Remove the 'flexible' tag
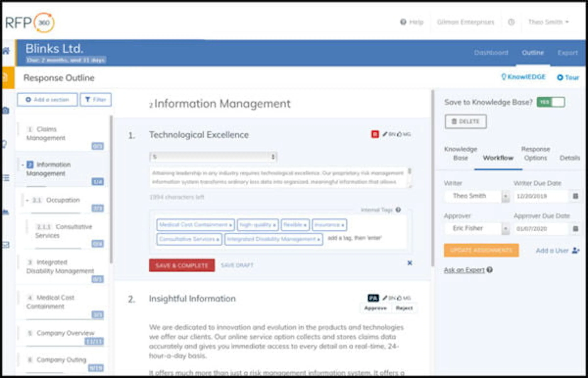Viewport: 588px width, 378px height. tap(305, 225)
